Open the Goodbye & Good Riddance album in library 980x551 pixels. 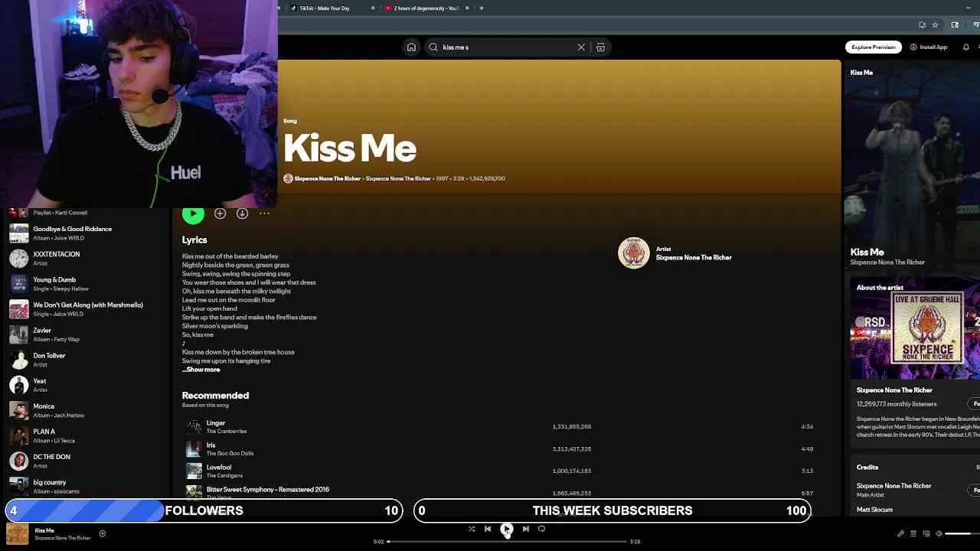click(84, 233)
